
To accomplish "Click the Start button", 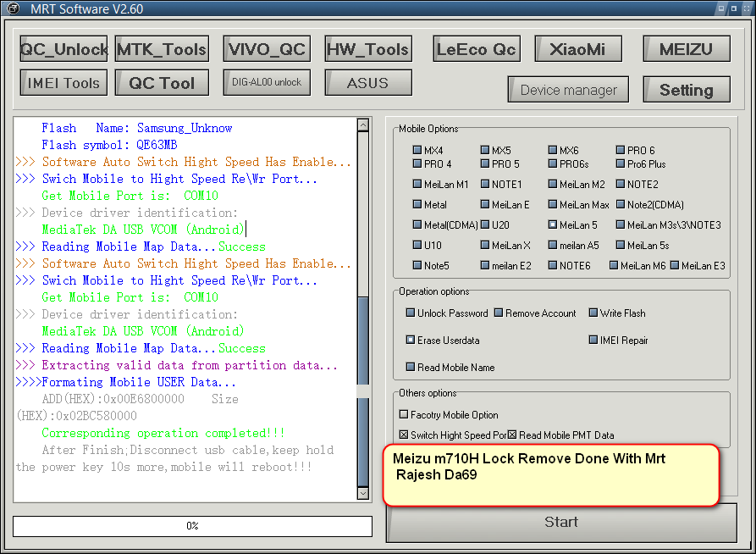I will [561, 522].
